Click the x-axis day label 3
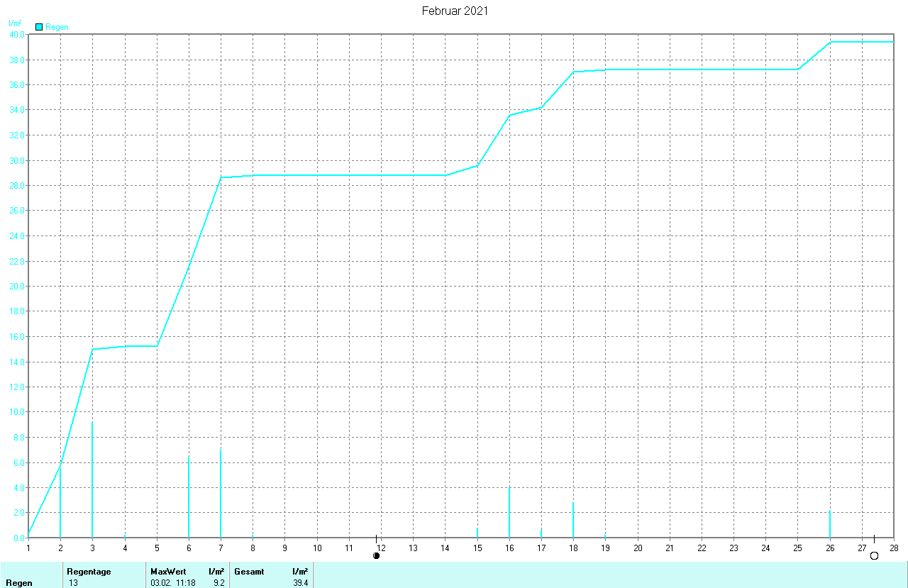Screen dimensions: 908x588 click(92, 548)
